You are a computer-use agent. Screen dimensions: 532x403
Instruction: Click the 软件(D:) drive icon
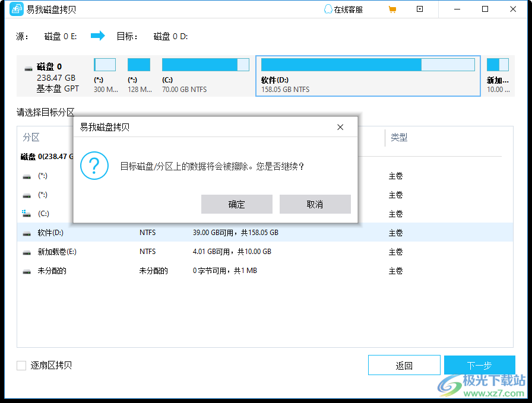26,233
